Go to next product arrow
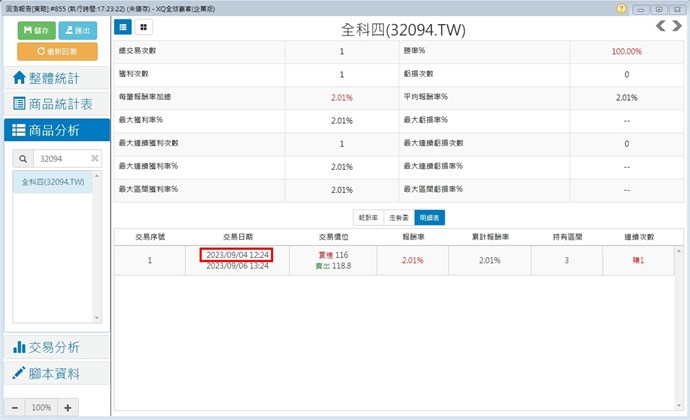Image resolution: width=690 pixels, height=420 pixels. click(x=675, y=27)
